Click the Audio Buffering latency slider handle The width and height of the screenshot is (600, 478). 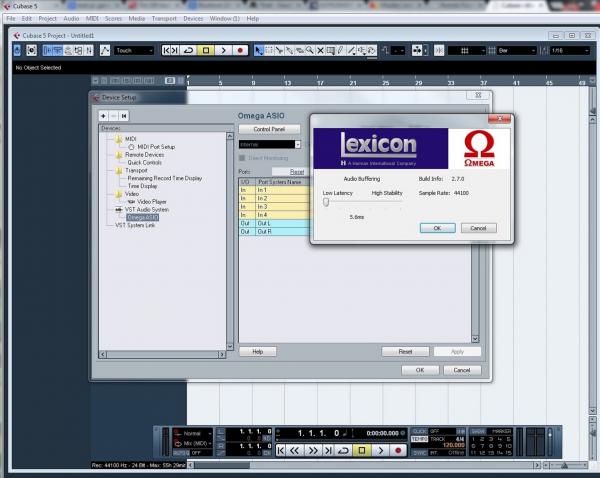pos(326,201)
